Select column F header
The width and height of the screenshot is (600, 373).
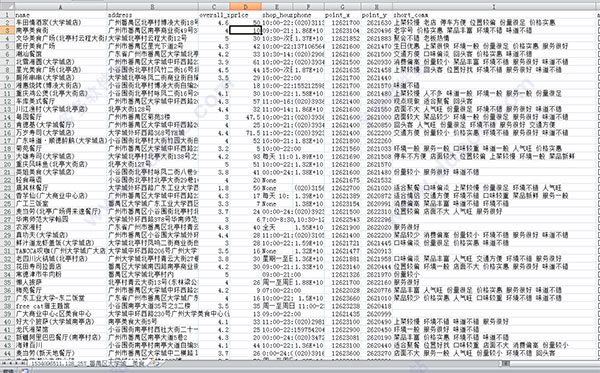(x=308, y=7)
